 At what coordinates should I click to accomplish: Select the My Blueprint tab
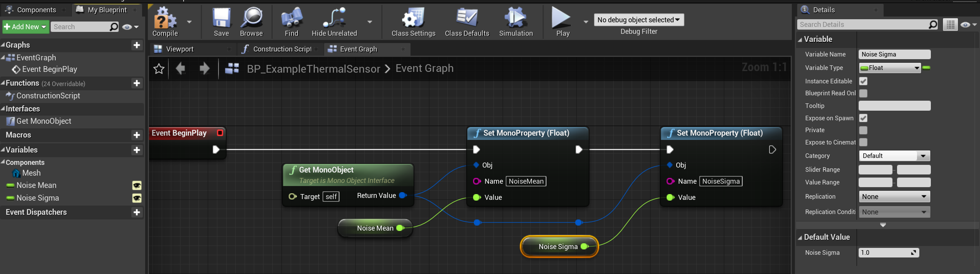pyautogui.click(x=107, y=10)
